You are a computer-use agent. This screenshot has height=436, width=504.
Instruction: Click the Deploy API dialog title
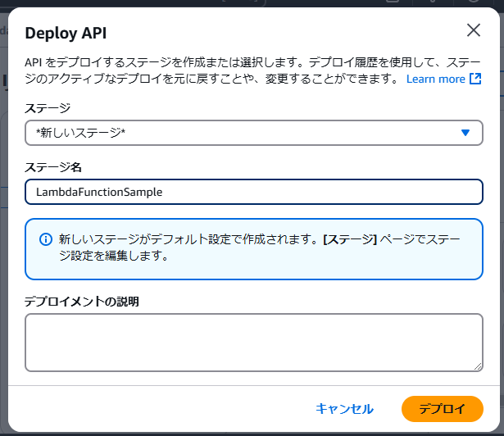[x=66, y=33]
